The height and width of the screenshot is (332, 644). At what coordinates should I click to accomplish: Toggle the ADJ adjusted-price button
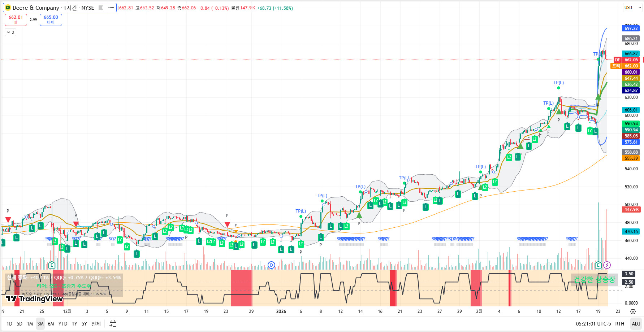click(636, 324)
